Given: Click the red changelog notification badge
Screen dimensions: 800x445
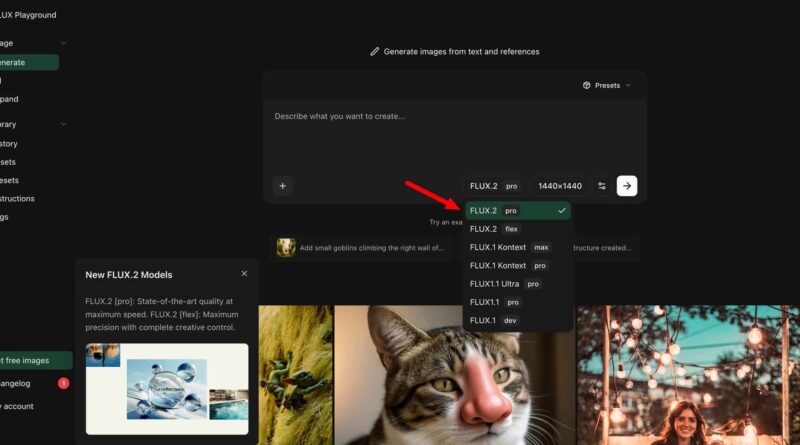Looking at the screenshot, I should tap(63, 383).
